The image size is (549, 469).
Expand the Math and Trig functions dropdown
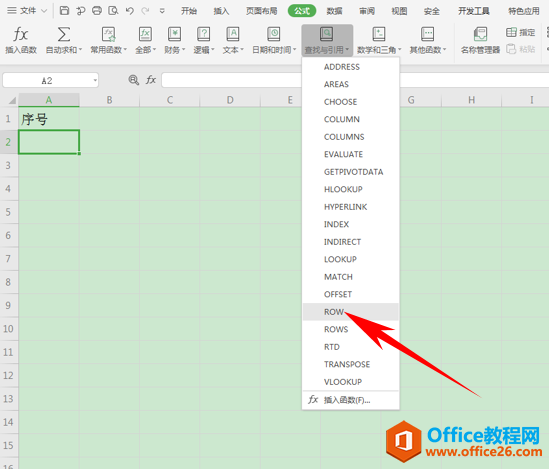click(x=379, y=41)
